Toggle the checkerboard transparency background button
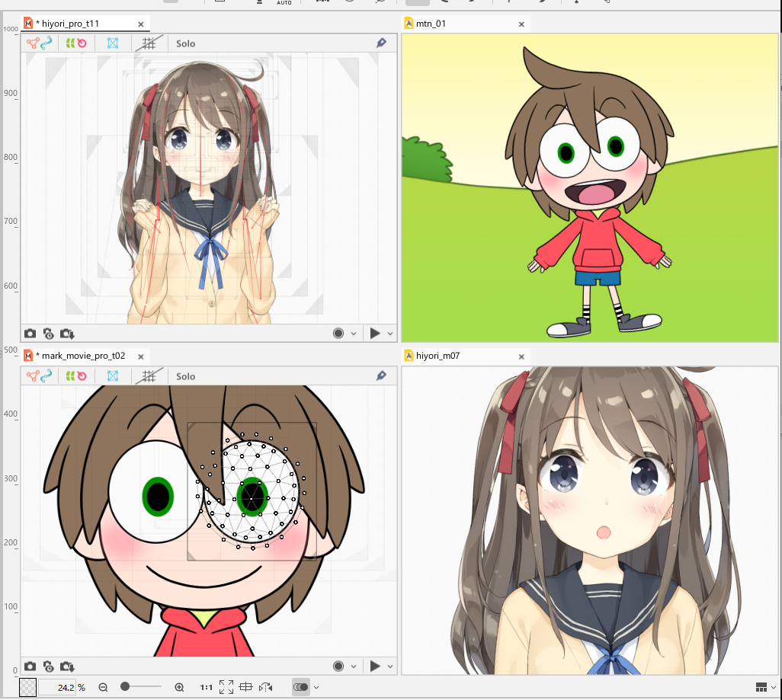 (x=27, y=687)
